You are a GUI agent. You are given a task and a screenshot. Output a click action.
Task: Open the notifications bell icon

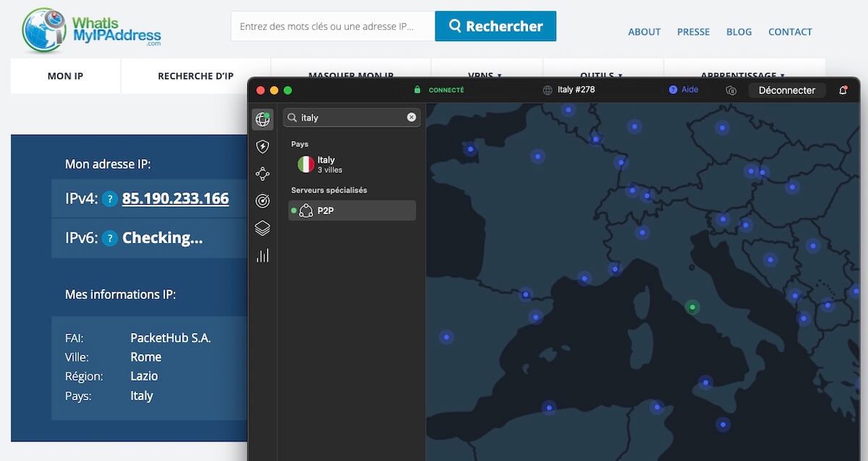843,90
